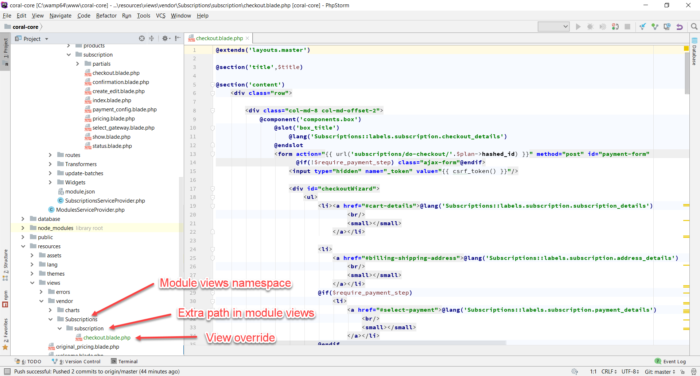The width and height of the screenshot is (700, 376).
Task: Expand the Transformers folder
Action: [50, 164]
